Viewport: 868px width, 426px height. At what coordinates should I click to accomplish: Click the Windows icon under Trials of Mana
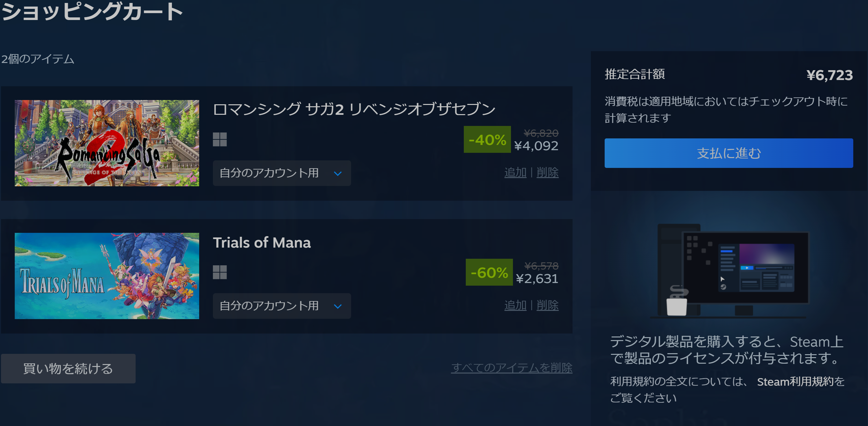pos(220,272)
